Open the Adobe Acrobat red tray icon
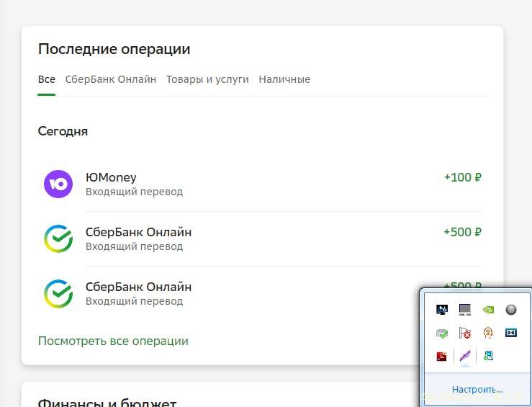The width and height of the screenshot is (532, 407). (442, 356)
